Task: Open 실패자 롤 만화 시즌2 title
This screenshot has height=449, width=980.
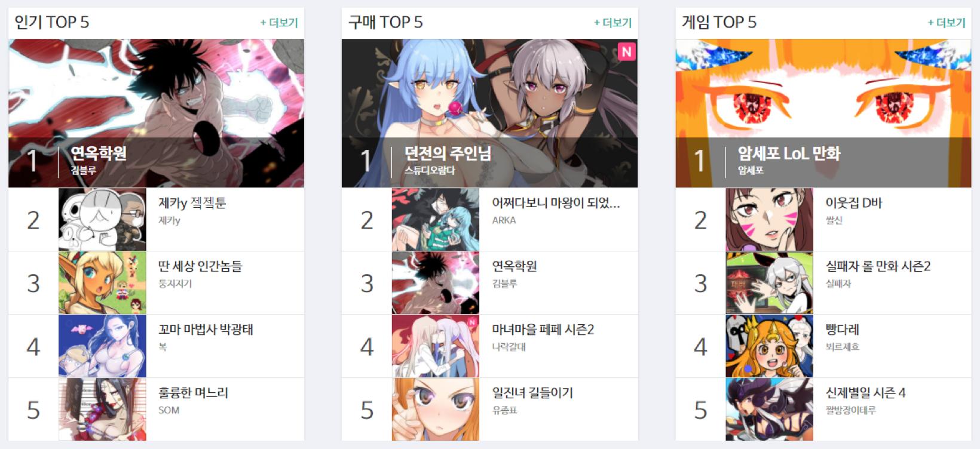Action: tap(878, 266)
